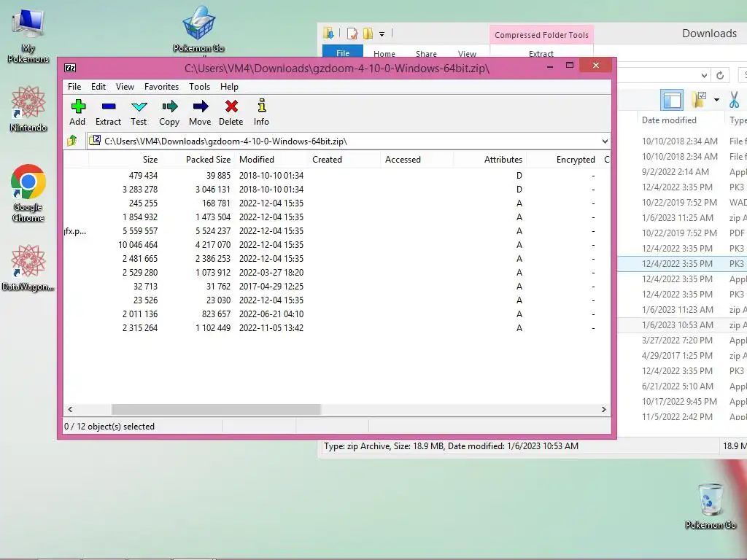
Task: Sort by the Modified column header
Action: click(271, 160)
